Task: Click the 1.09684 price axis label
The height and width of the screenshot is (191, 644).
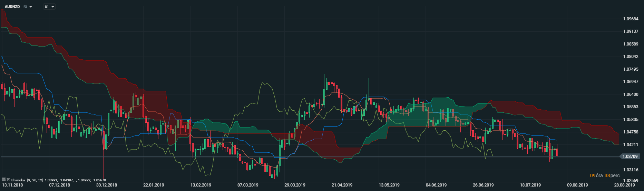Action: click(x=631, y=19)
